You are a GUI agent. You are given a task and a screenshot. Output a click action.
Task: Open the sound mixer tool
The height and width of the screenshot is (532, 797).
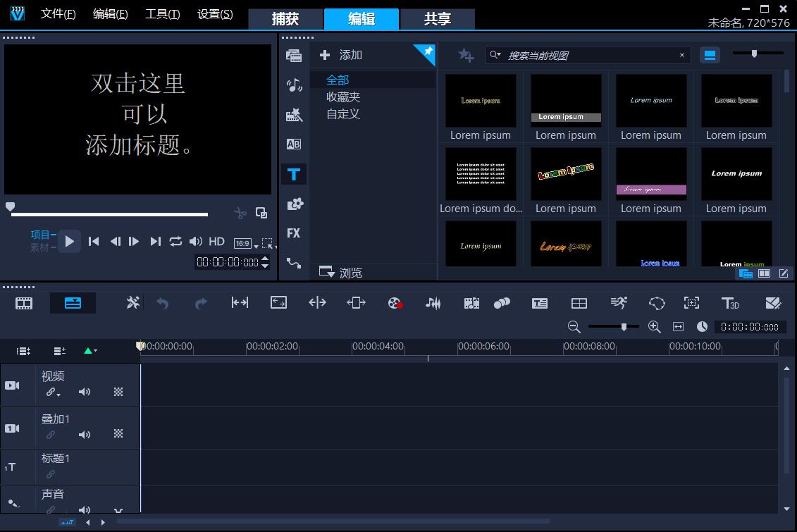[x=433, y=303]
